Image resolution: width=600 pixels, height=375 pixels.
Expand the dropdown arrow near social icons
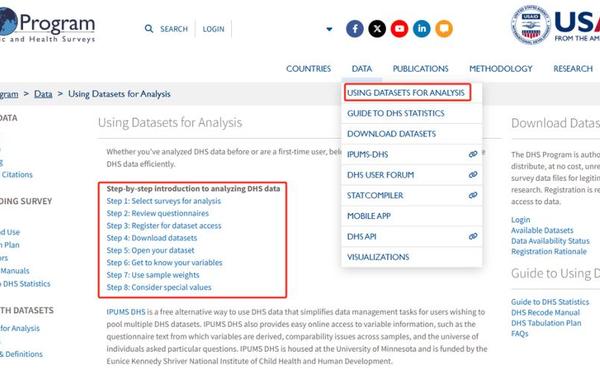point(329,29)
